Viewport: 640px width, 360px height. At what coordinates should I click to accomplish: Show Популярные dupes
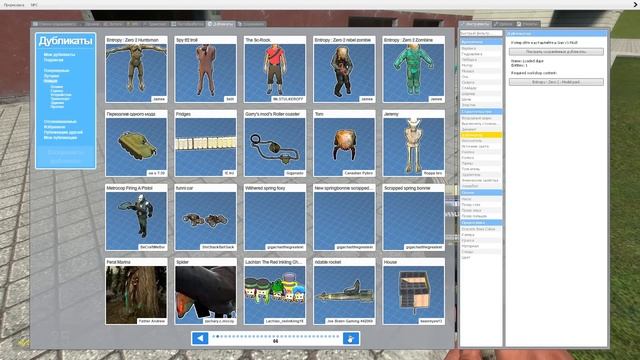pyautogui.click(x=56, y=71)
